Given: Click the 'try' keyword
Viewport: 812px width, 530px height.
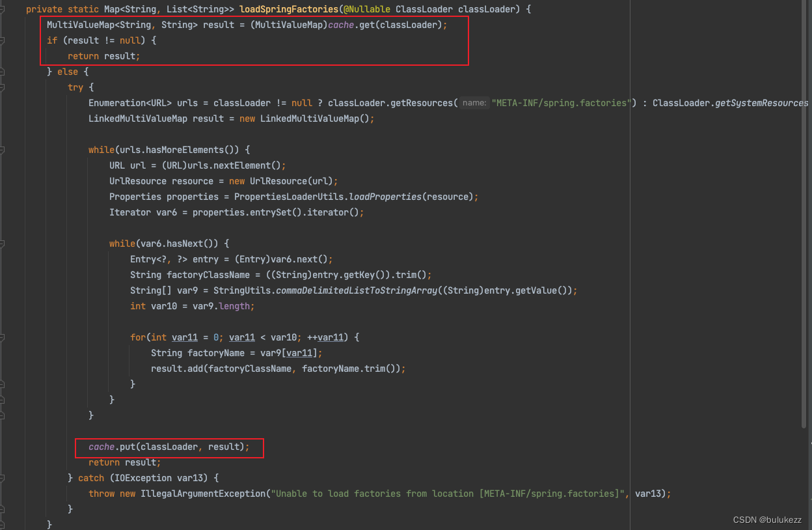Looking at the screenshot, I should point(75,87).
